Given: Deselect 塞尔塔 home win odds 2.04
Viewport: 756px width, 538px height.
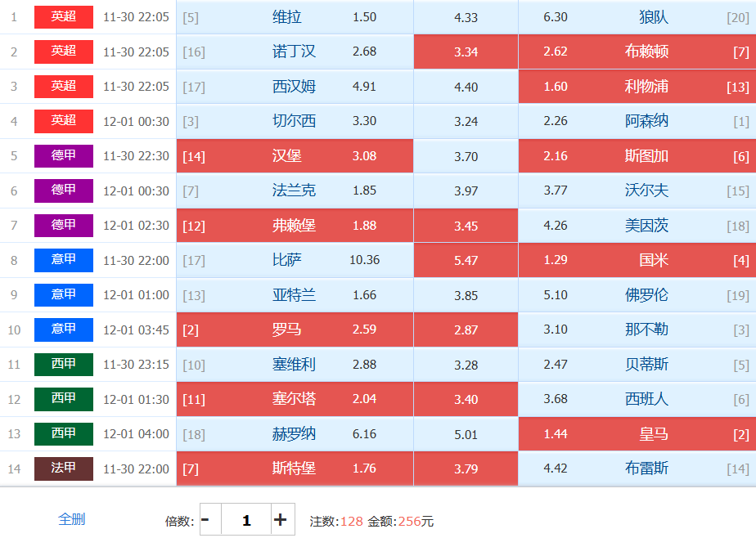Looking at the screenshot, I should (x=295, y=399).
